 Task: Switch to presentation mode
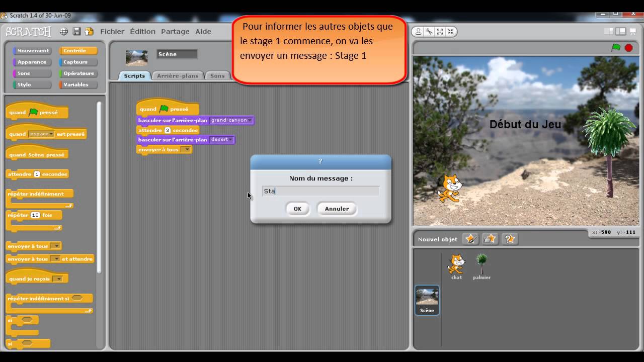coord(632,32)
